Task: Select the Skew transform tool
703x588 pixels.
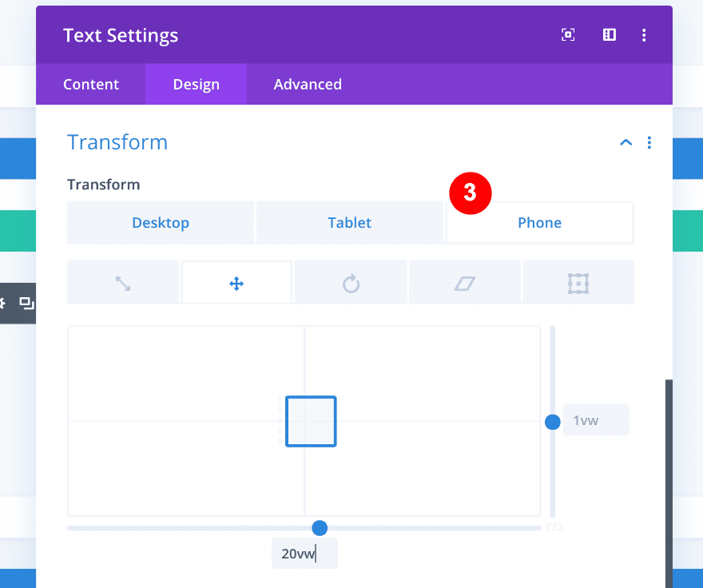Action: (464, 282)
